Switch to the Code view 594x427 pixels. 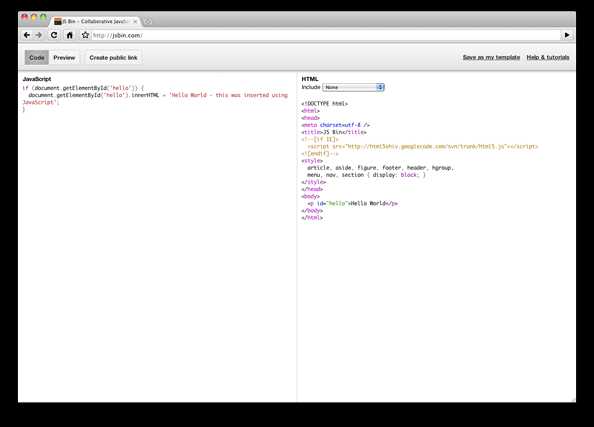point(37,58)
